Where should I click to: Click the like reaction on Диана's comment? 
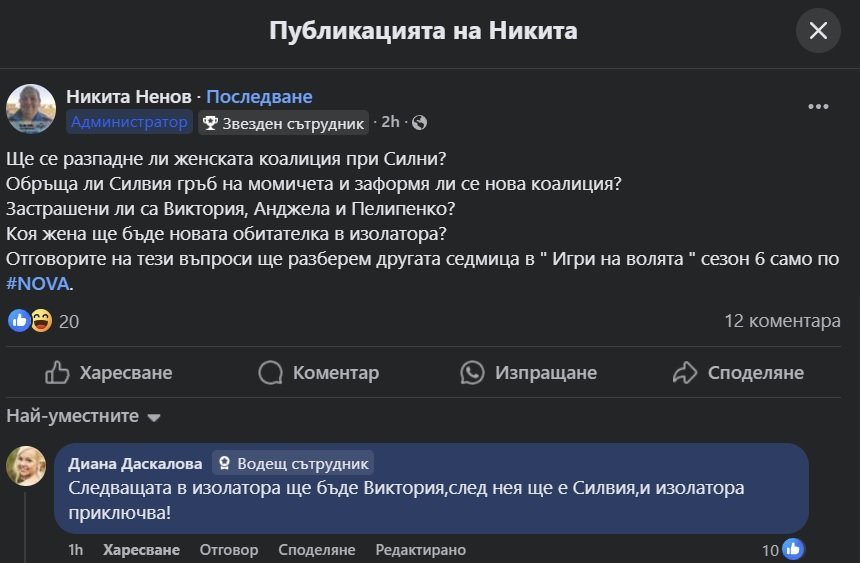pos(793,549)
